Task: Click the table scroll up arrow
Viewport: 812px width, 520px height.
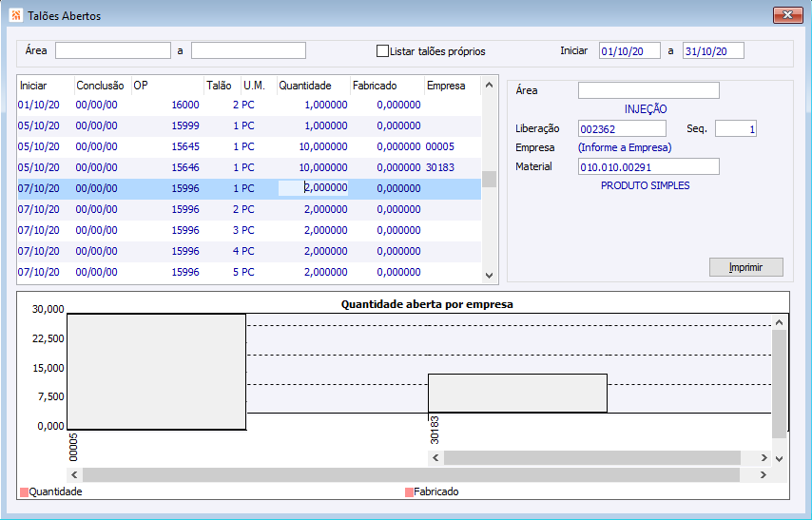Action: point(490,85)
